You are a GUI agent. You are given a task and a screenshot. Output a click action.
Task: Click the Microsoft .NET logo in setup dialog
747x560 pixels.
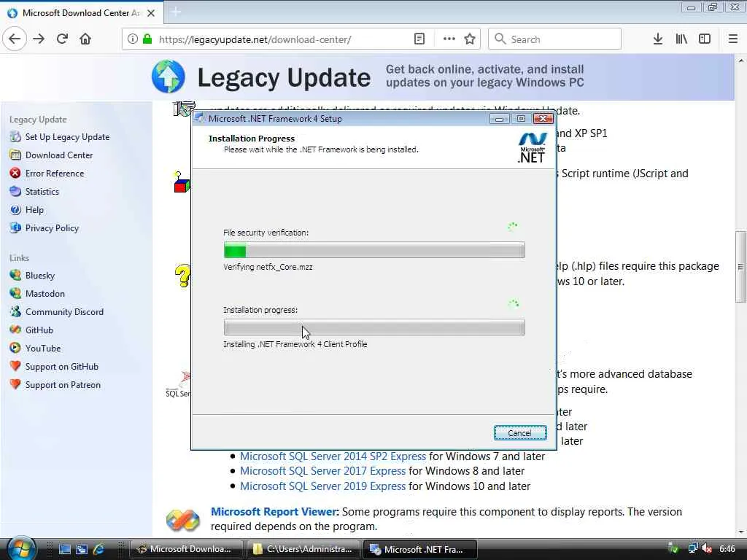[531, 147]
